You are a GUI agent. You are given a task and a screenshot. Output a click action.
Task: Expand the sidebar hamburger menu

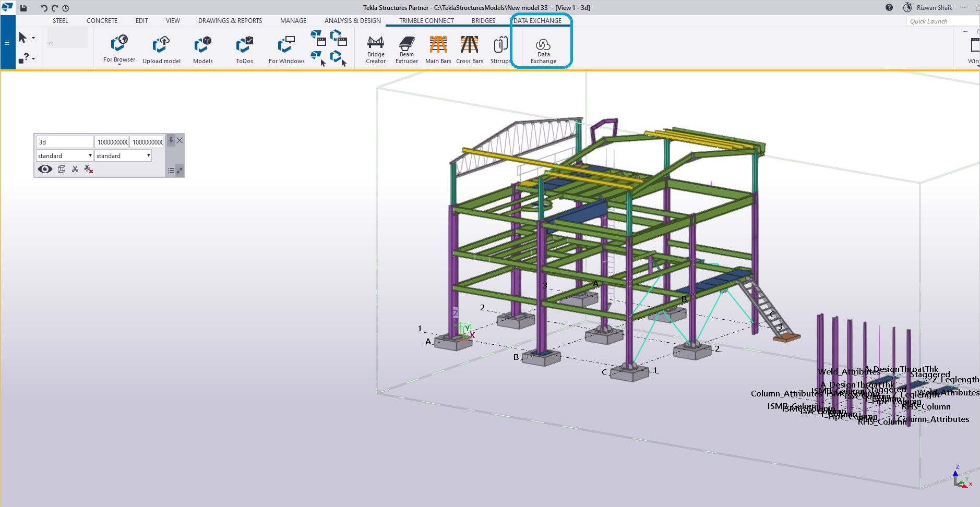pos(7,42)
